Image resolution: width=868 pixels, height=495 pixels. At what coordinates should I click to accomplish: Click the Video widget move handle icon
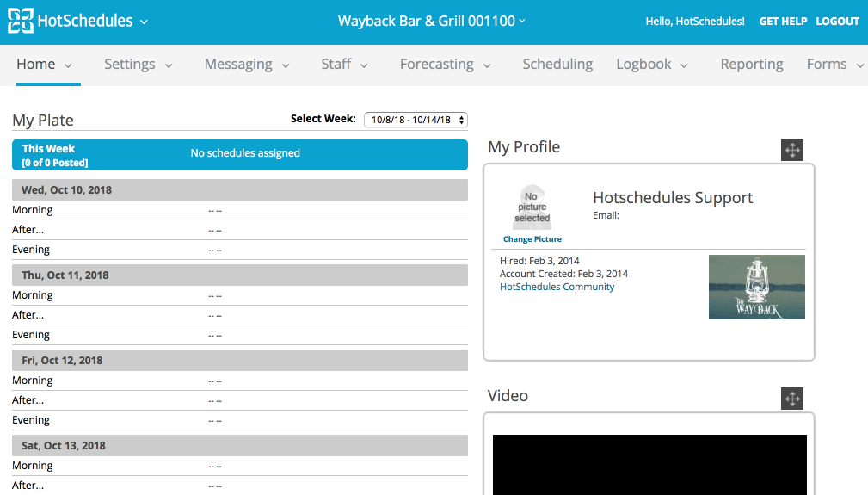(792, 398)
